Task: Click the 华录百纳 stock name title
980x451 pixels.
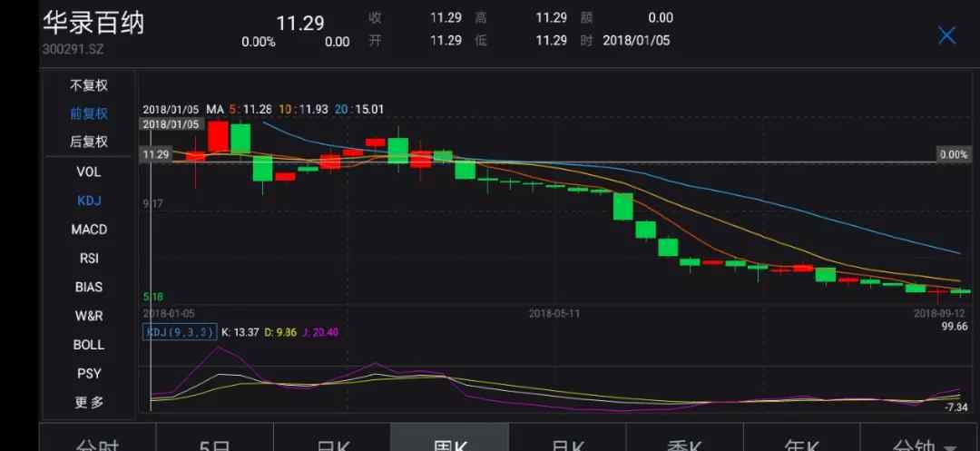Action: coord(93,23)
